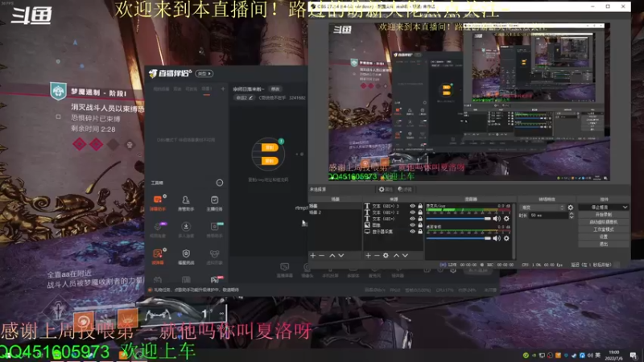Open desktop audio track settings gear

(x=506, y=238)
